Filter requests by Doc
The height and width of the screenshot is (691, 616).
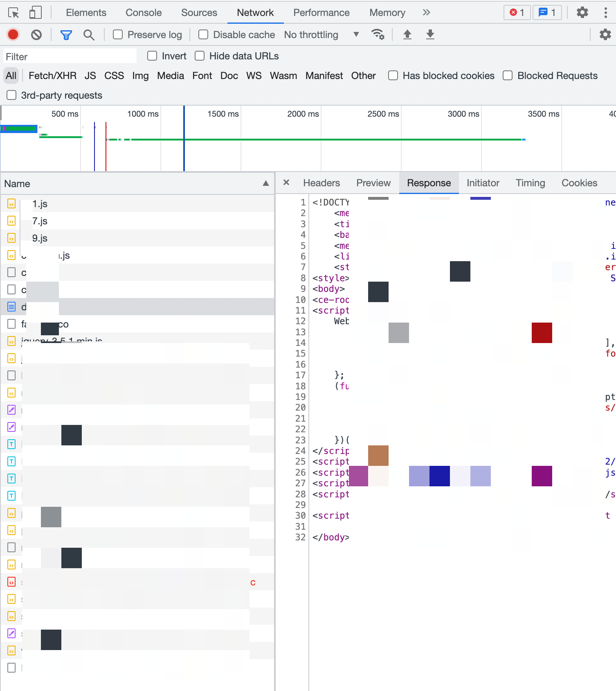[229, 76]
